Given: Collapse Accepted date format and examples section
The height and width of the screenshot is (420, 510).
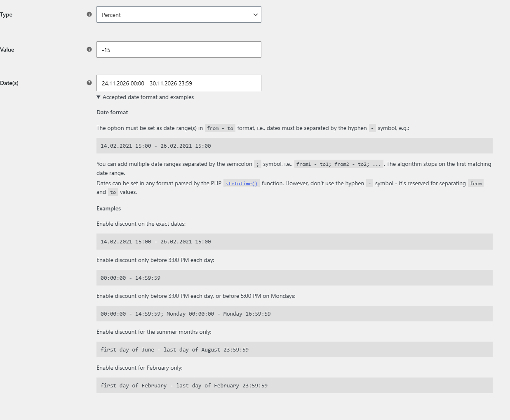Looking at the screenshot, I should point(145,97).
